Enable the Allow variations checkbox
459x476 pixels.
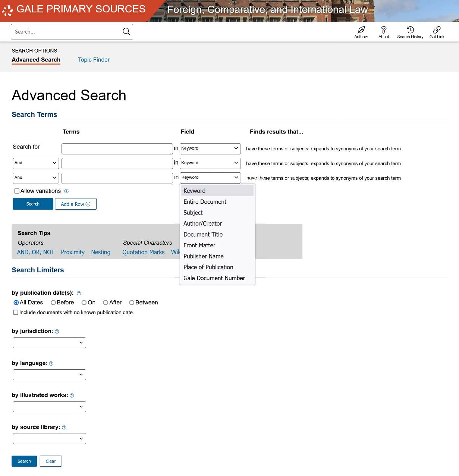[x=17, y=191]
